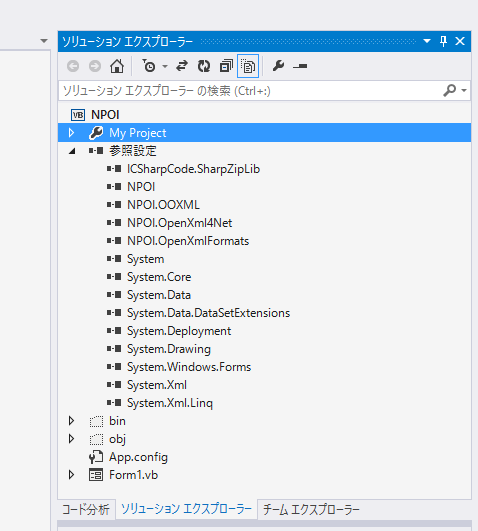Click the icon beside NPOI.OOXML
The image size is (478, 531).
coord(114,205)
